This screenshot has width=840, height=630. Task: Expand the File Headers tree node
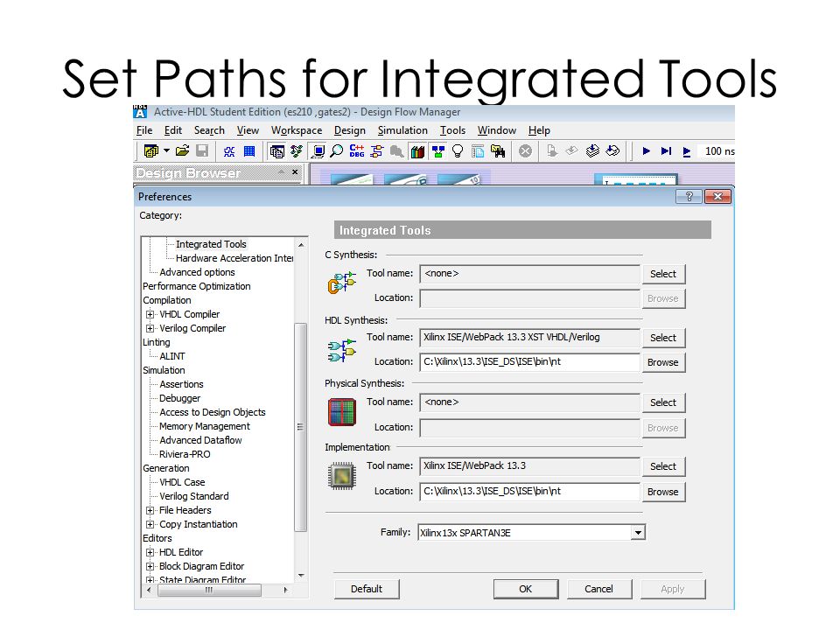click(x=150, y=510)
